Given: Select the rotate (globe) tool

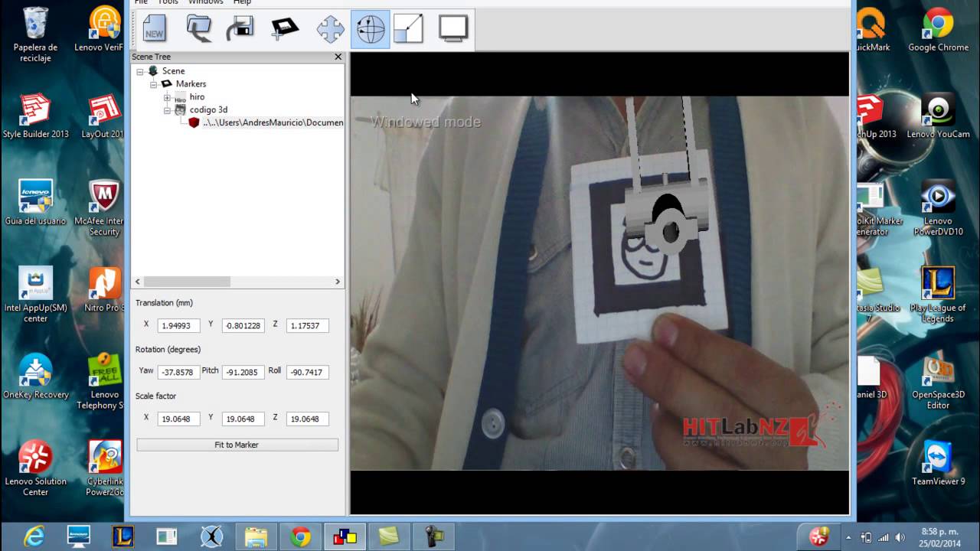Looking at the screenshot, I should (371, 29).
